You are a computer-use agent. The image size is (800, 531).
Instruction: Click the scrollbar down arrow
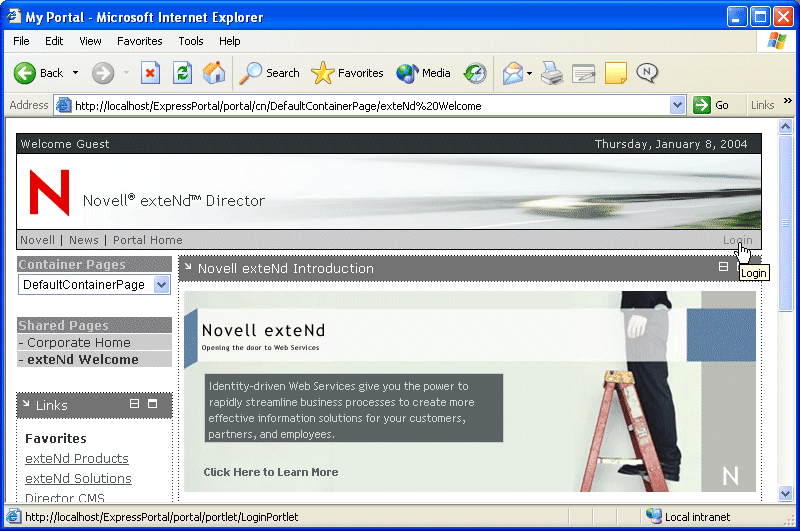click(785, 493)
